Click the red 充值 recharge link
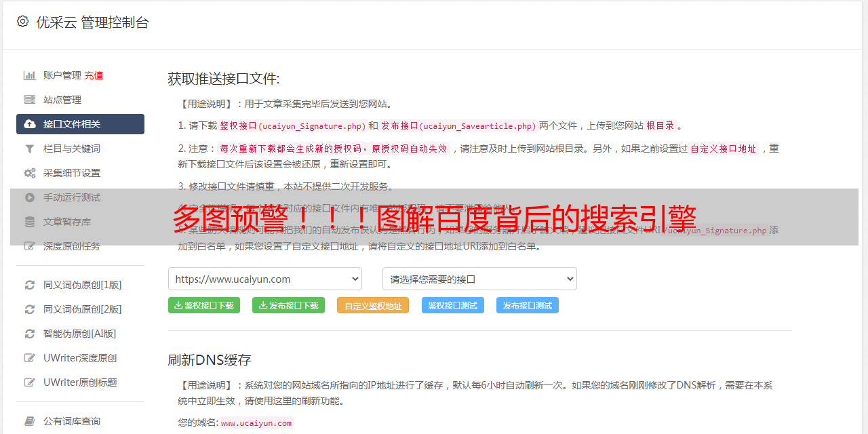868x434 pixels. click(94, 75)
